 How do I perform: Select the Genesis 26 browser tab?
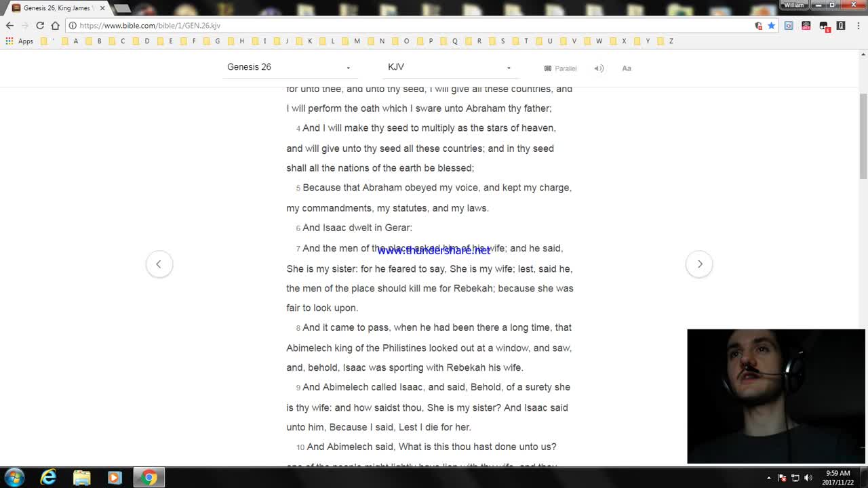[58, 8]
